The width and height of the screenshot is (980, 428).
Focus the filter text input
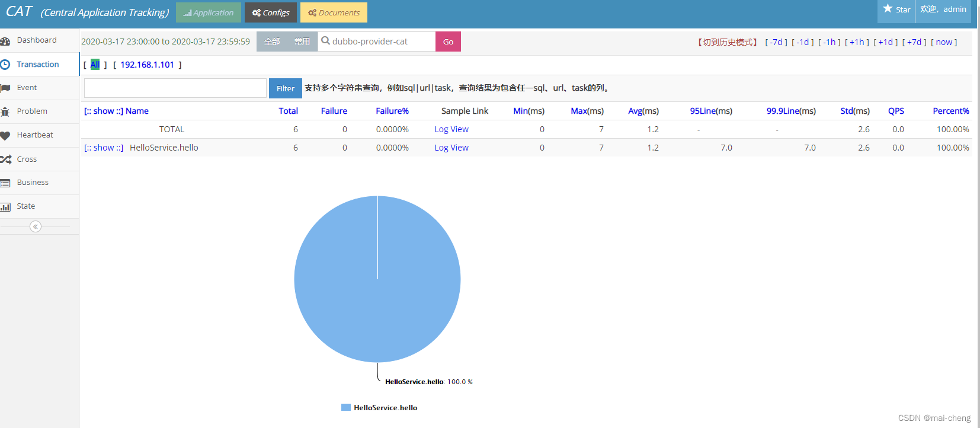point(175,88)
